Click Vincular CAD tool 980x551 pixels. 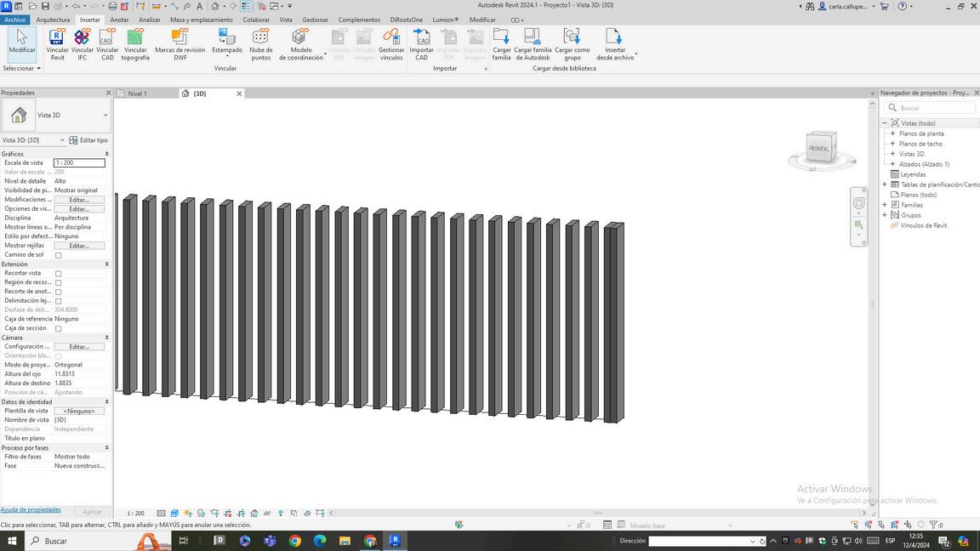click(107, 44)
